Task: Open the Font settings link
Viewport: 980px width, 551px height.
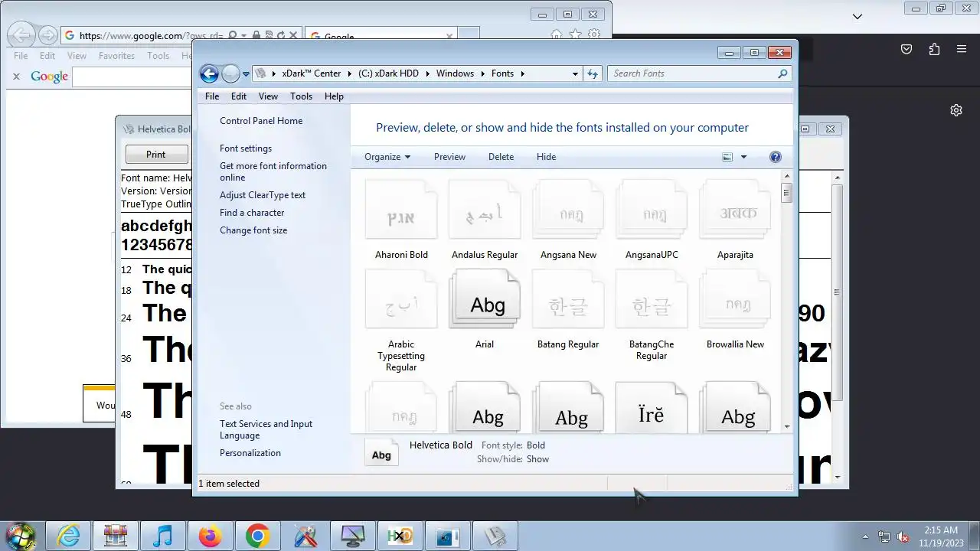Action: tap(246, 148)
